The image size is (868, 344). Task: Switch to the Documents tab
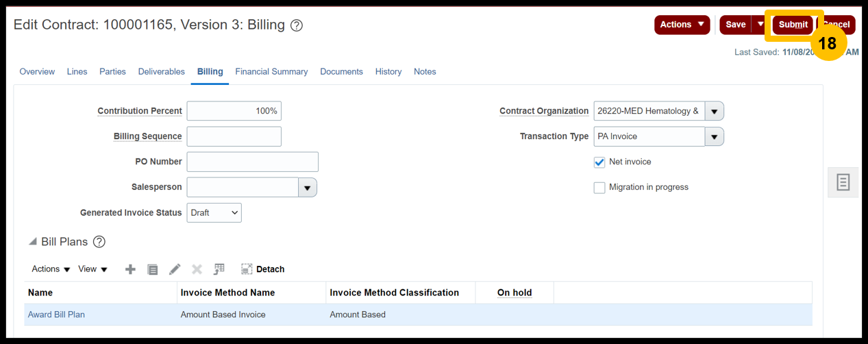341,72
